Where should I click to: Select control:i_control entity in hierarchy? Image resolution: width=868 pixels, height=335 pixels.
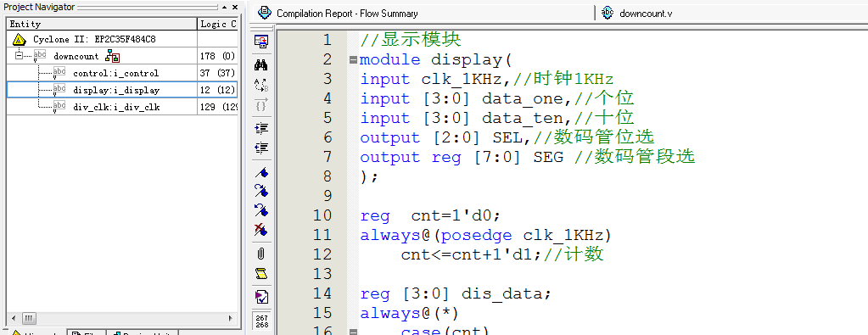[x=115, y=73]
